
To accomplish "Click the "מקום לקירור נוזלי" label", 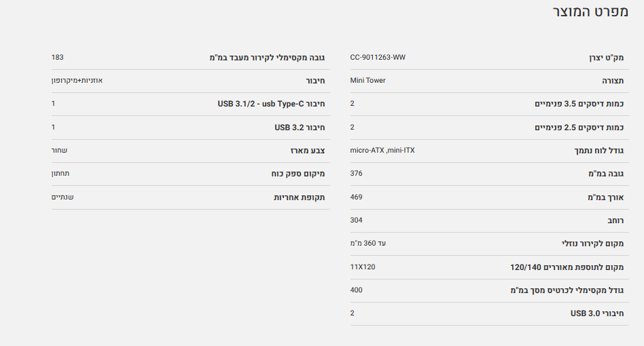I will point(591,244).
